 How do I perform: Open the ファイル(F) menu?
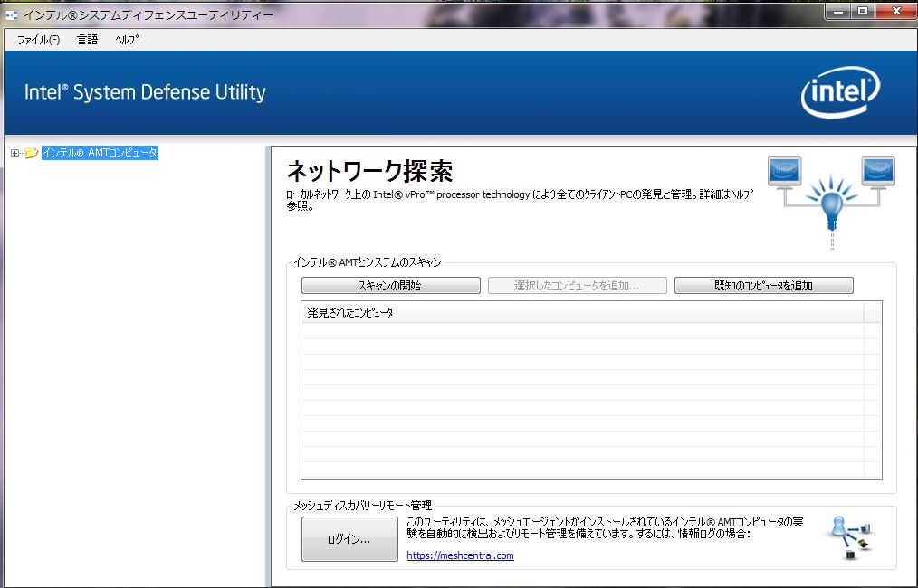click(x=38, y=40)
